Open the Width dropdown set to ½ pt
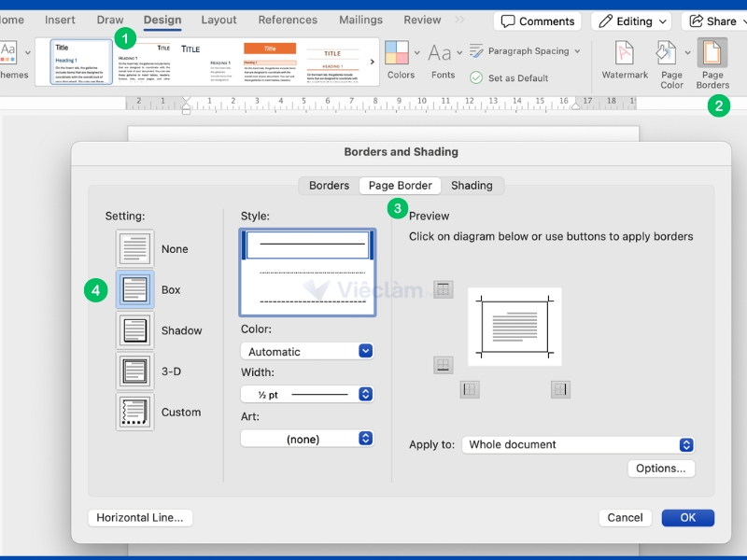This screenshot has width=747, height=560. point(307,395)
